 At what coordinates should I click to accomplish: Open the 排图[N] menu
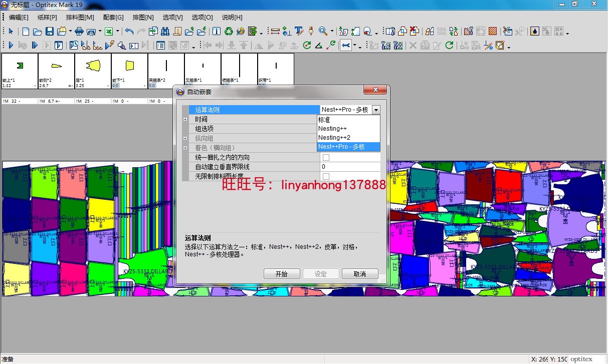point(143,17)
